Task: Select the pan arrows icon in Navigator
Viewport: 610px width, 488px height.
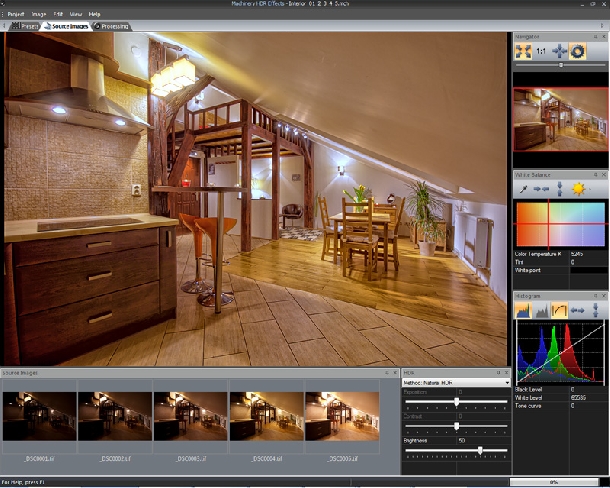Action: coord(559,50)
